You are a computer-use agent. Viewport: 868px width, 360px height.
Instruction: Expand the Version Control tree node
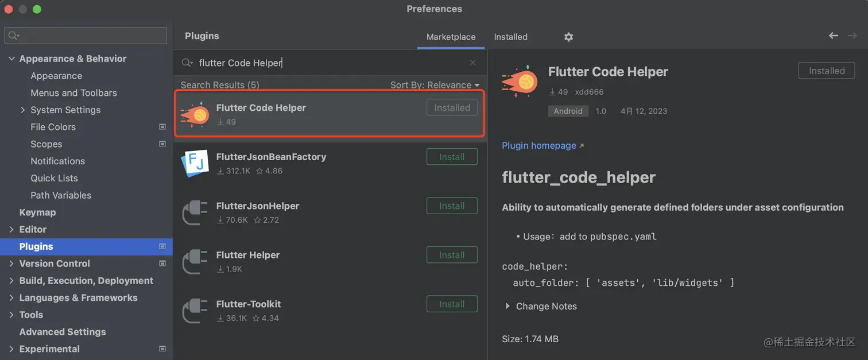click(x=11, y=264)
